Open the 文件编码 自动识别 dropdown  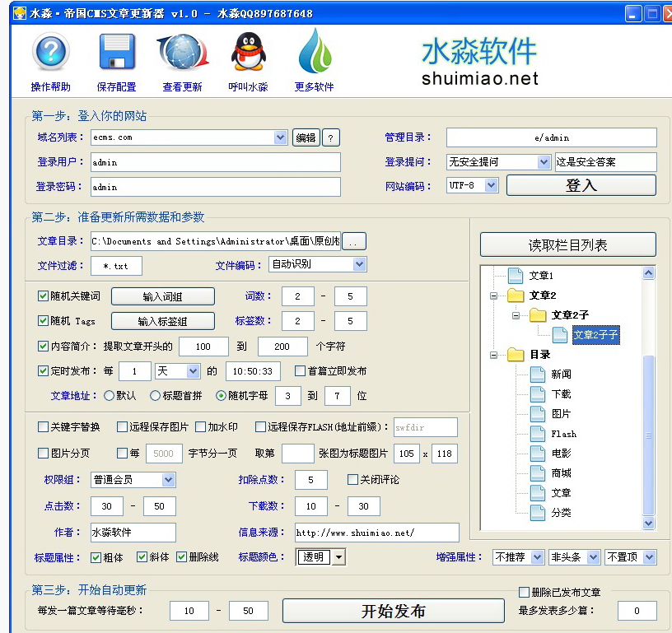coord(359,264)
